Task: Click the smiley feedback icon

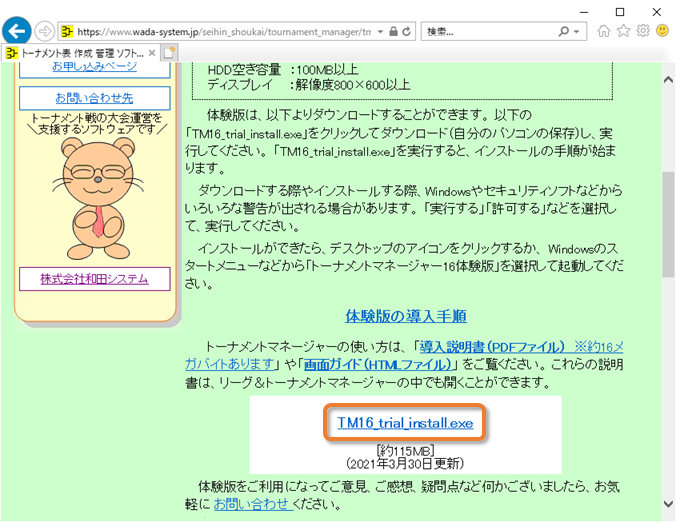Action: click(662, 31)
